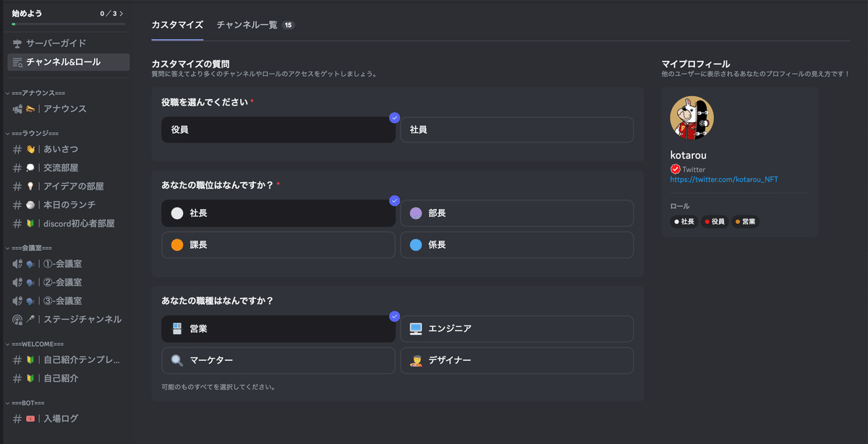868x444 pixels.
Task: Click the kotarou profile avatar
Action: 692,117
